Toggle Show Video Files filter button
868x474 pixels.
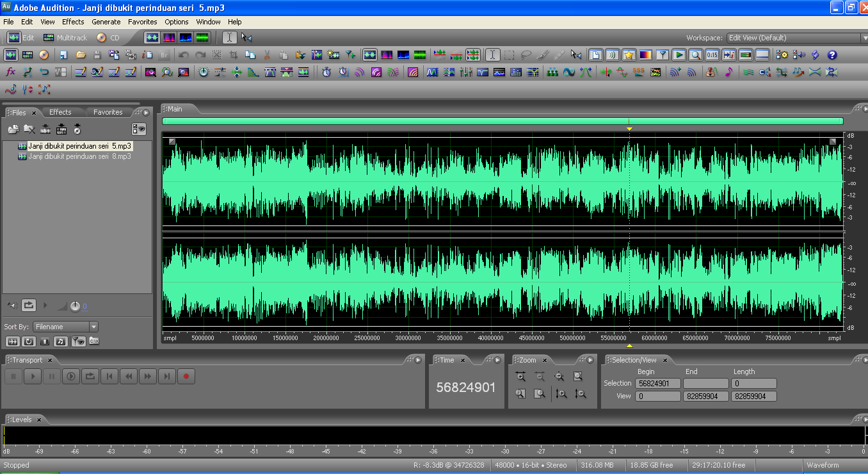coord(45,341)
